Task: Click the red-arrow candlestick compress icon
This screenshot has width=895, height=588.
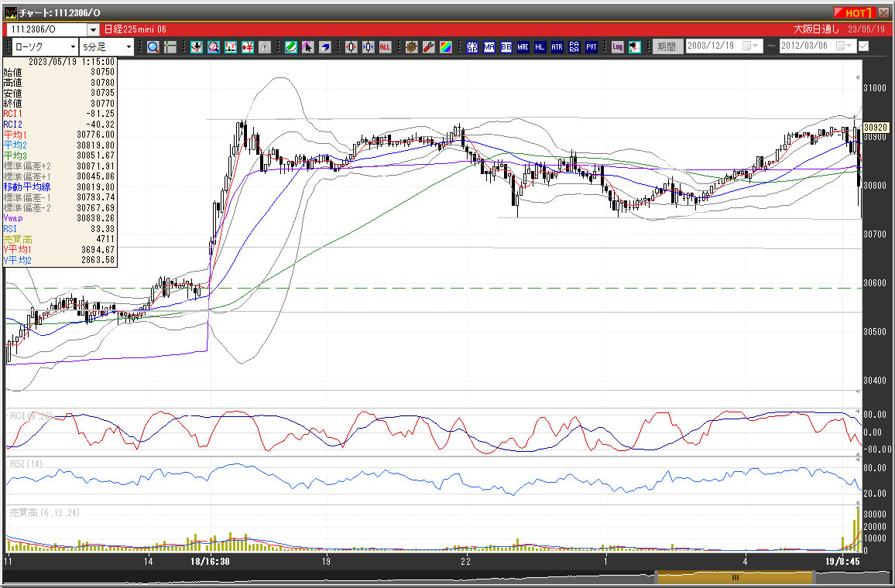Action: pyautogui.click(x=351, y=46)
